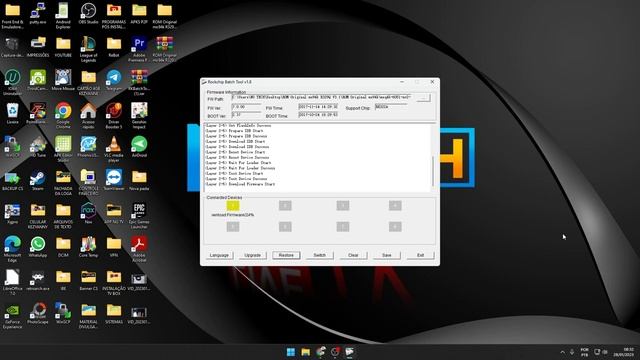Click inside the FW Path field
Viewport: 640px width, 360px height.
[x=322, y=98]
